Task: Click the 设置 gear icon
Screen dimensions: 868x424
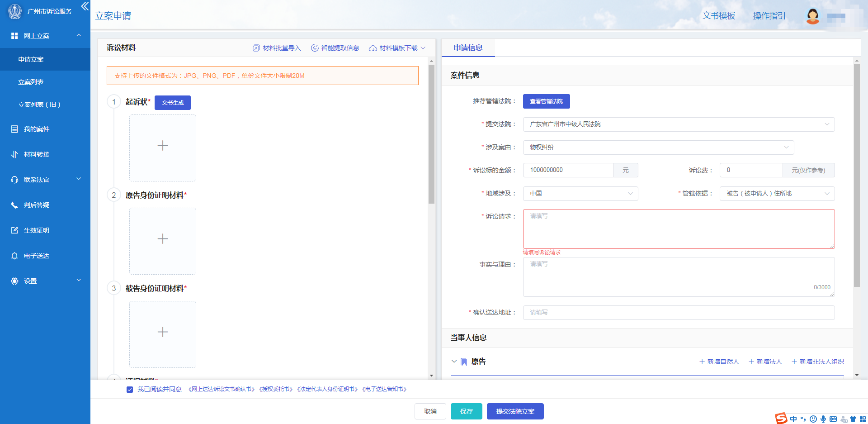Action: click(x=14, y=281)
